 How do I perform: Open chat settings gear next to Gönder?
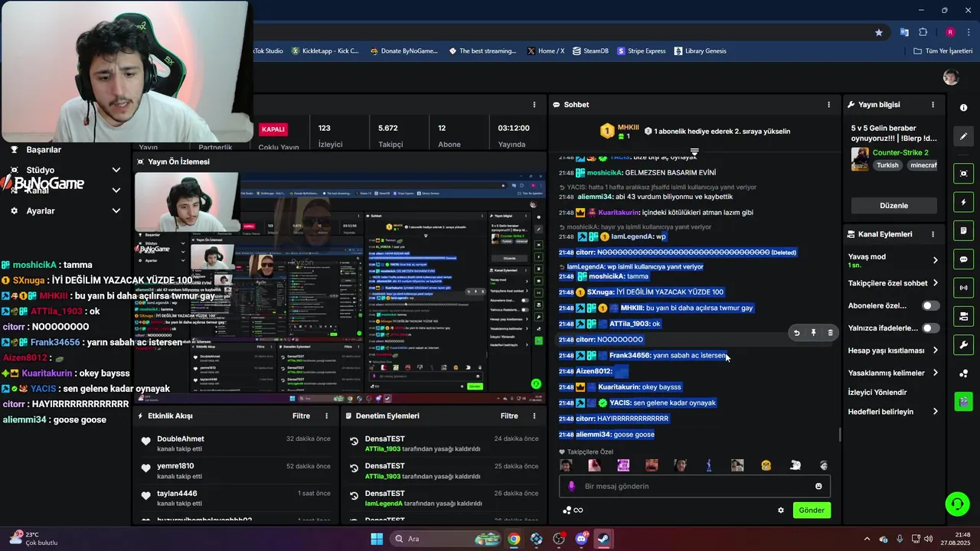point(781,510)
